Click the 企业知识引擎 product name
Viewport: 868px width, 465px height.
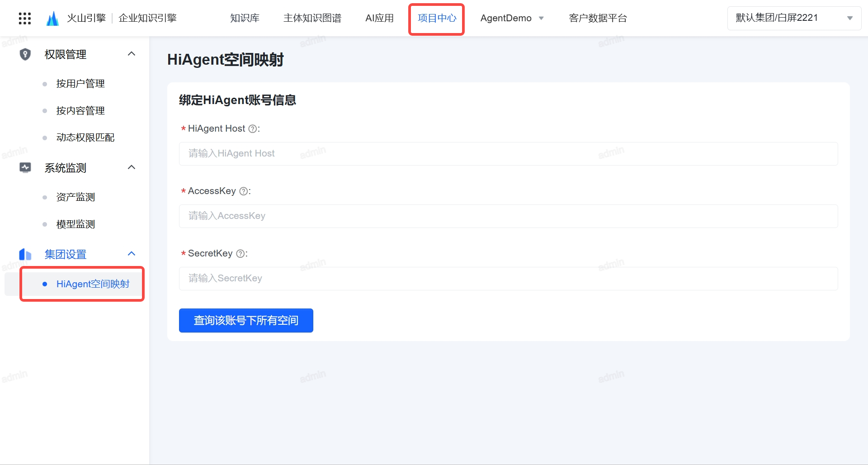point(147,18)
